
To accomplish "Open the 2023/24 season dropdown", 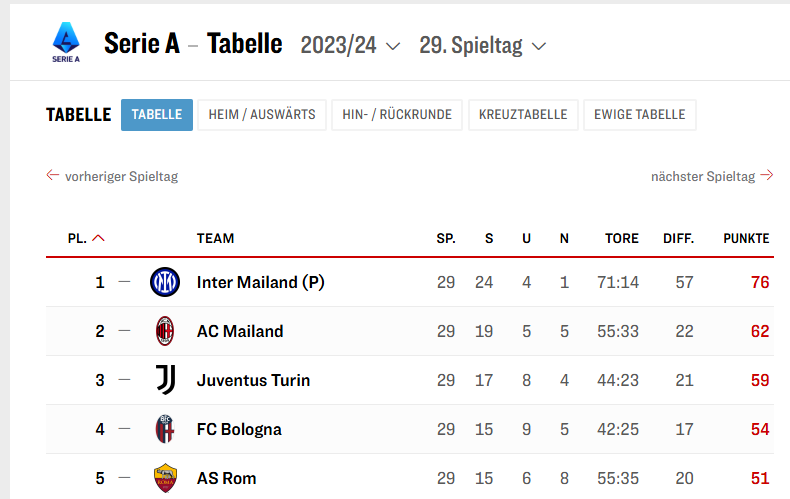I will point(350,46).
